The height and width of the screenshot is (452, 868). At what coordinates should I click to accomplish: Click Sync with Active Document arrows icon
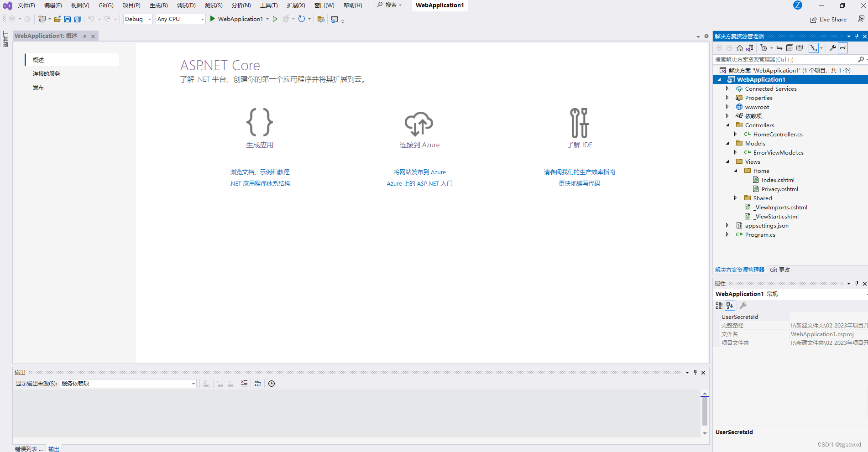779,48
